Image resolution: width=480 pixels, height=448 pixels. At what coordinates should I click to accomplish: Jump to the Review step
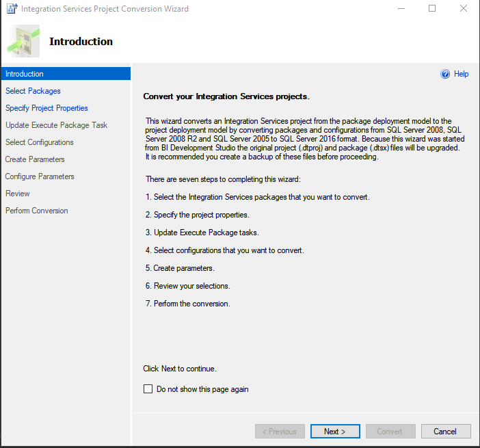point(18,194)
